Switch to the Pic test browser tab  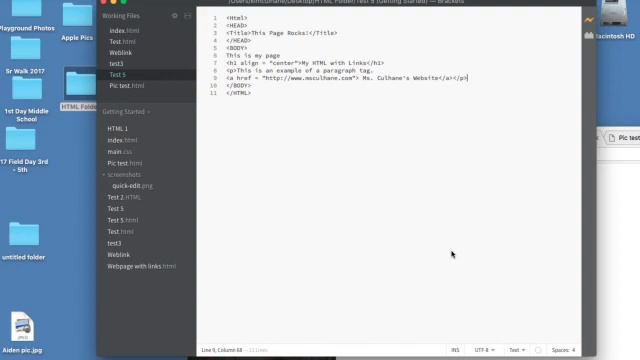click(x=623, y=138)
